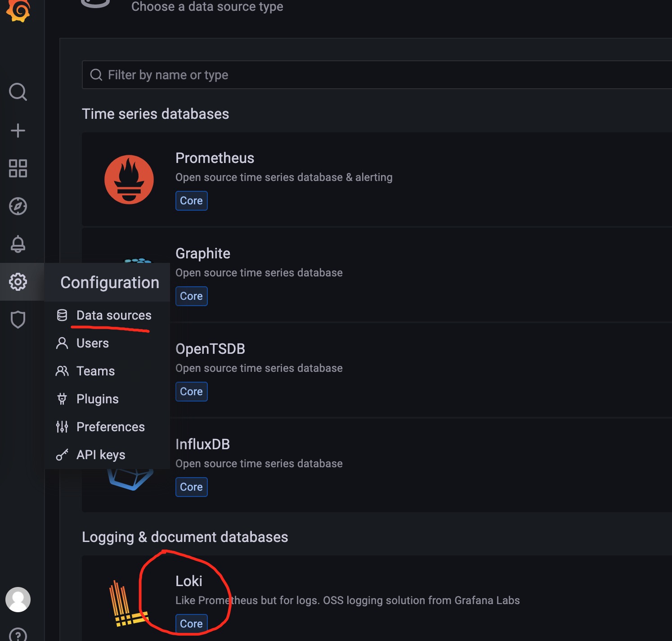Open API keys from Configuration menu
This screenshot has height=641, width=672.
101,455
